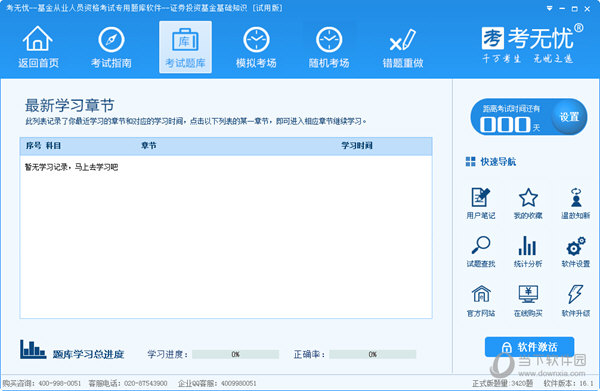Viewport: 600px width, 391px height.
Task: Close the 考无忧 window
Action: (x=587, y=8)
